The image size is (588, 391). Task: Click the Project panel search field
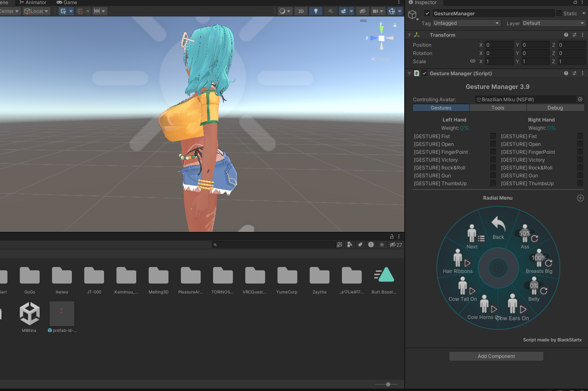pyautogui.click(x=274, y=245)
